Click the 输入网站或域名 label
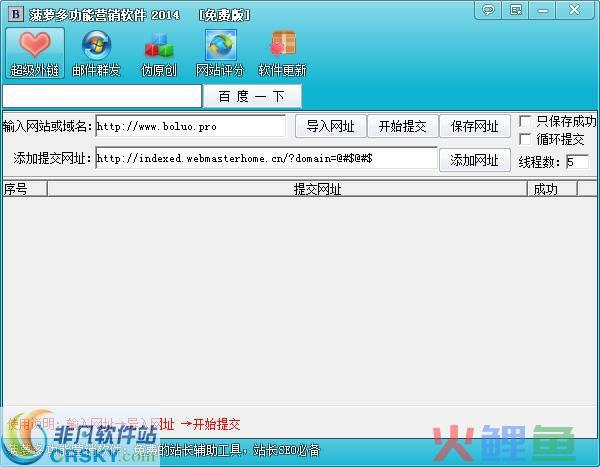 tap(47, 126)
